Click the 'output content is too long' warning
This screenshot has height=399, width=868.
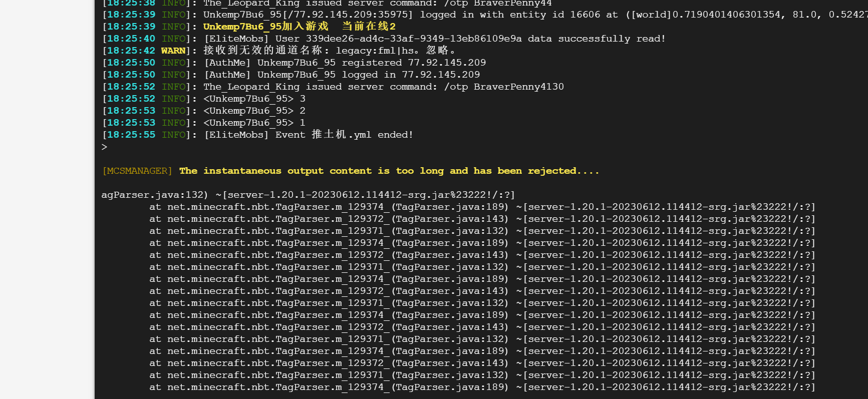[x=389, y=171]
